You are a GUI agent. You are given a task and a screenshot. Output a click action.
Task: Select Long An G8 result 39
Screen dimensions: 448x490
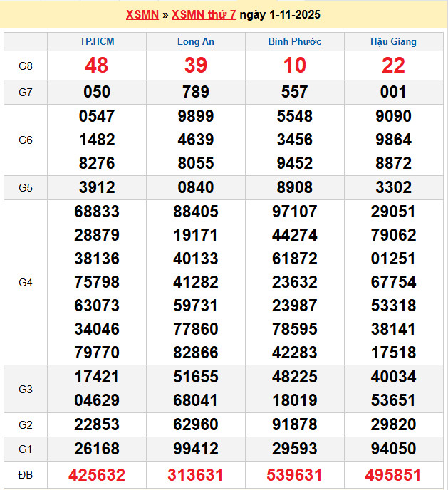tap(196, 66)
